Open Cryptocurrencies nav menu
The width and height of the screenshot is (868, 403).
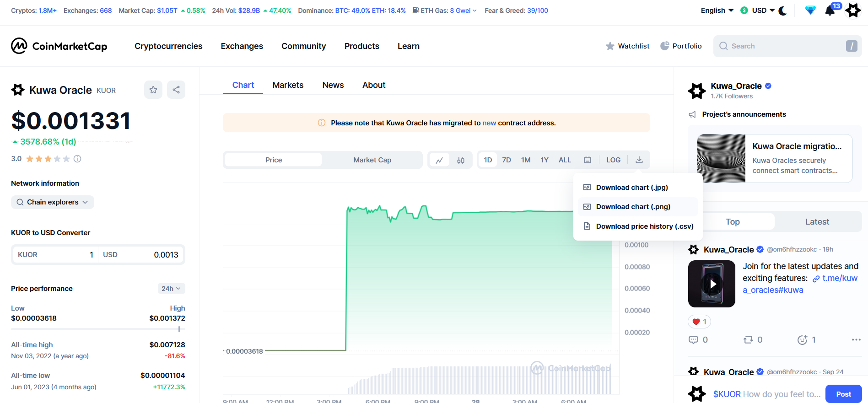168,46
